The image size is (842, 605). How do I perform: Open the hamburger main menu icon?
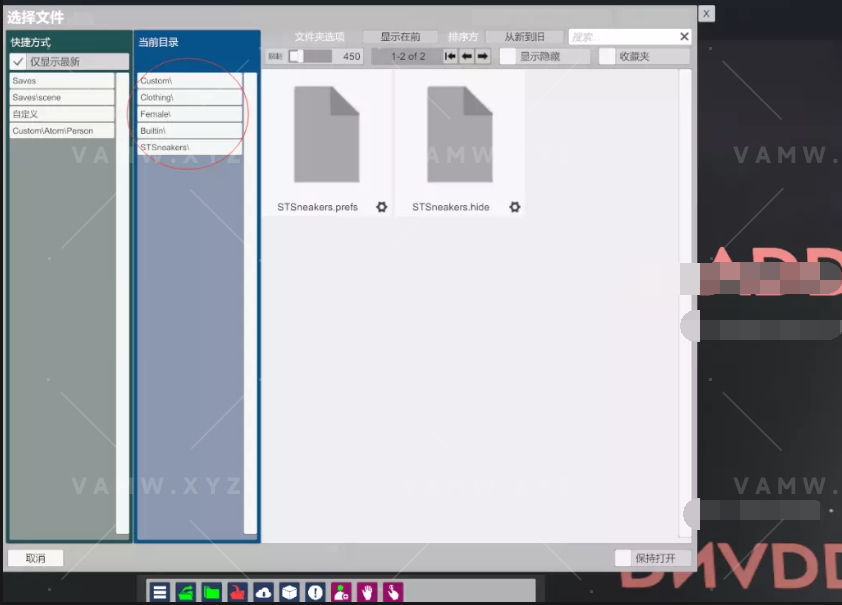click(x=159, y=592)
